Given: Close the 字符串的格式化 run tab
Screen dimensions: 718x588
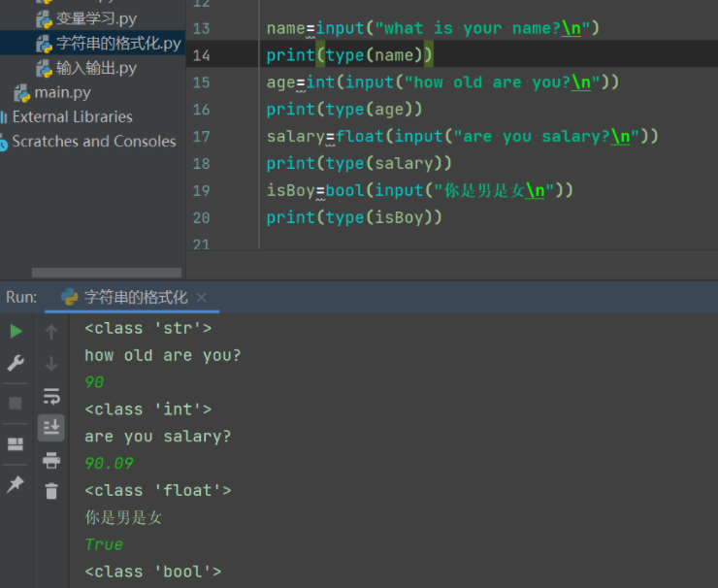Looking at the screenshot, I should pos(202,298).
